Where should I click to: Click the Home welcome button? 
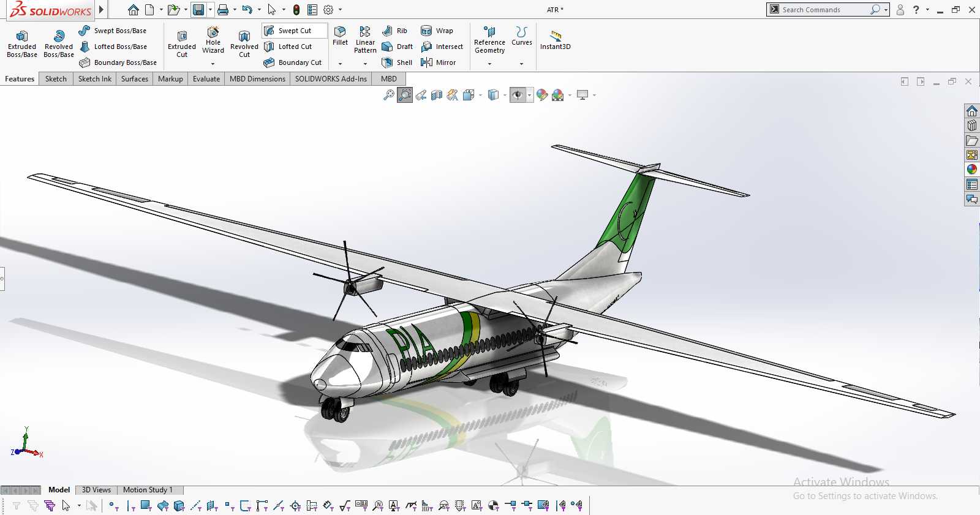click(x=133, y=10)
